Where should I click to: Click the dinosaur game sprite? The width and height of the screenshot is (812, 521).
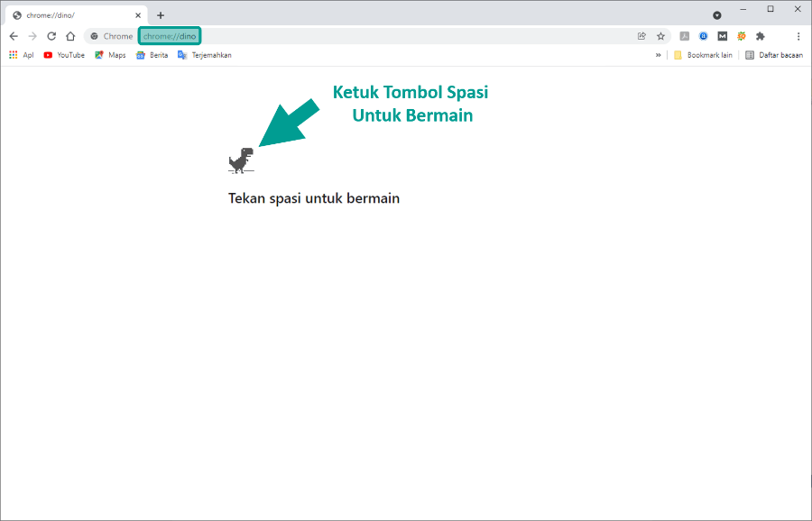coord(241,160)
